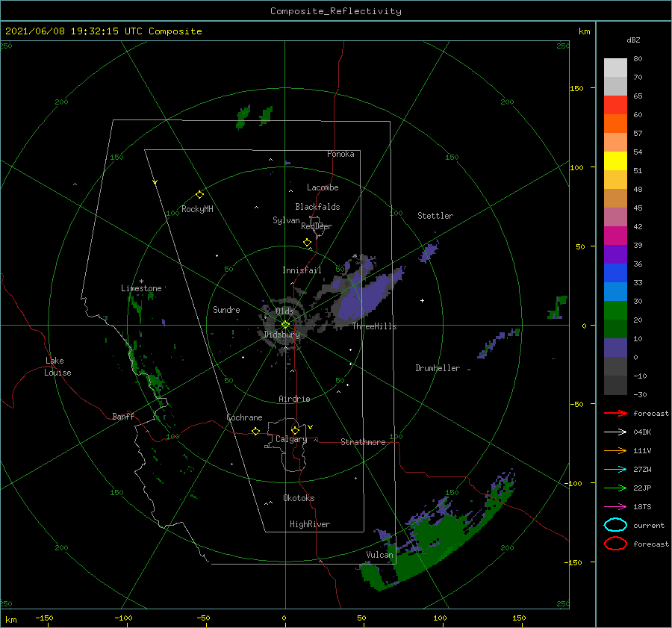Click the RockyMH label
The image size is (672, 628).
(x=197, y=209)
